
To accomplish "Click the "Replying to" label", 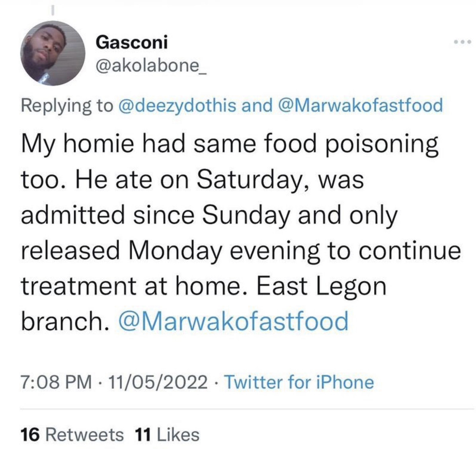I will (x=67, y=105).
